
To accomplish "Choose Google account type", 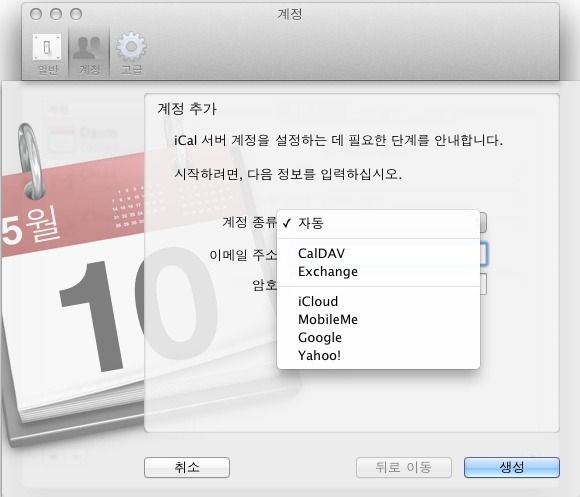I will 378,337.
